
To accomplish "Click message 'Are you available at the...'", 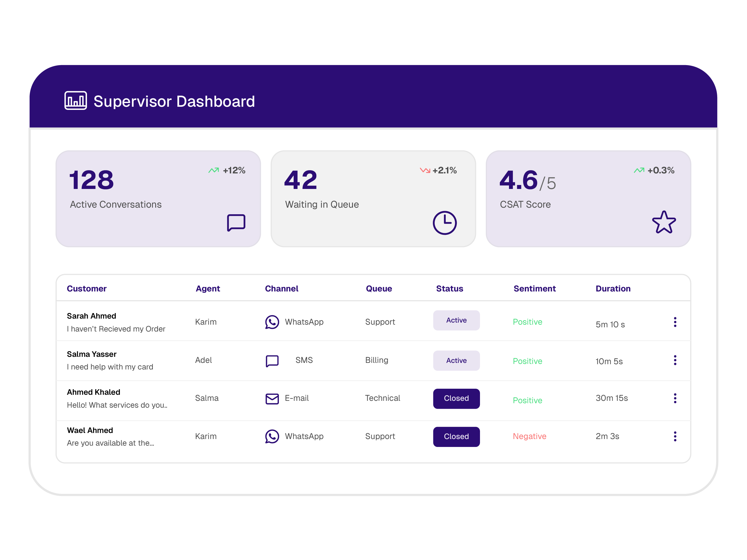I will pos(110,443).
